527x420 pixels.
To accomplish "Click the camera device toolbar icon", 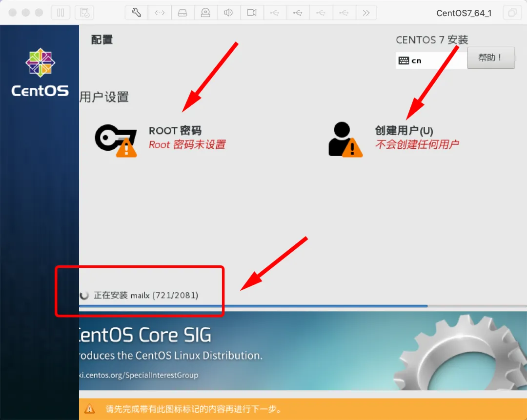I will click(x=205, y=12).
